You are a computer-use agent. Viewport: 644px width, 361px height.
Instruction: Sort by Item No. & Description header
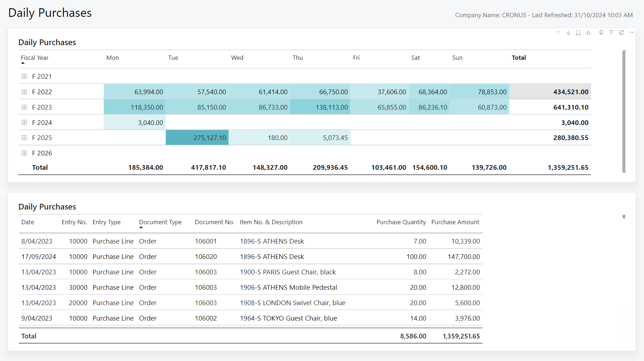pos(271,222)
